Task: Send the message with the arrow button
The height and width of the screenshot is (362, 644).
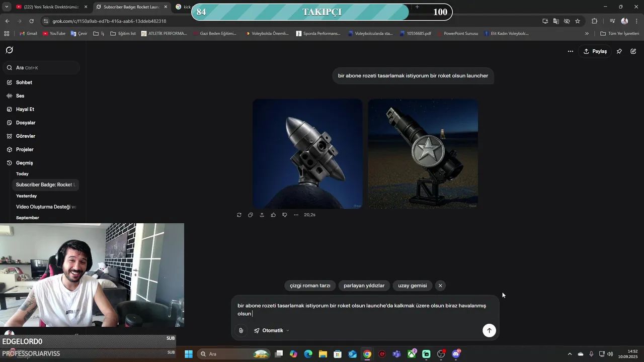Action: point(489,330)
